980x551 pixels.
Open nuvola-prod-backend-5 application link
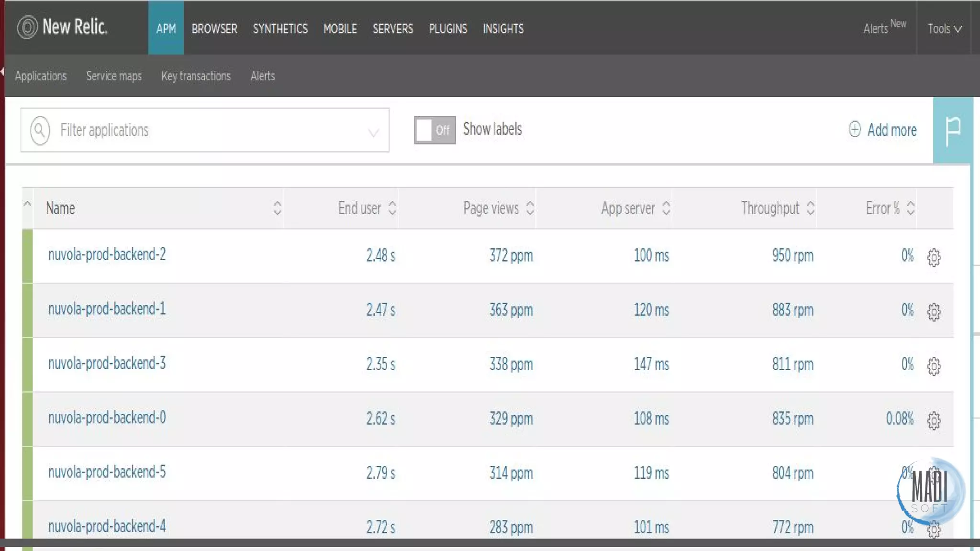pyautogui.click(x=107, y=472)
